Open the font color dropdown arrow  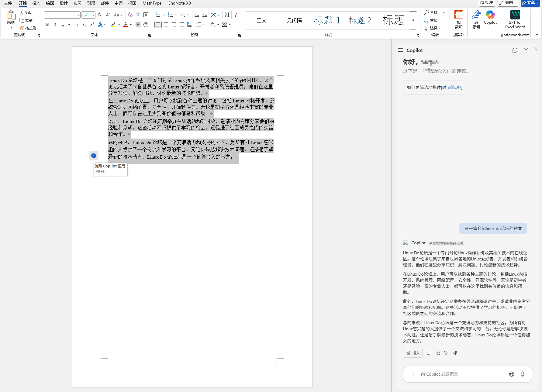131,25
